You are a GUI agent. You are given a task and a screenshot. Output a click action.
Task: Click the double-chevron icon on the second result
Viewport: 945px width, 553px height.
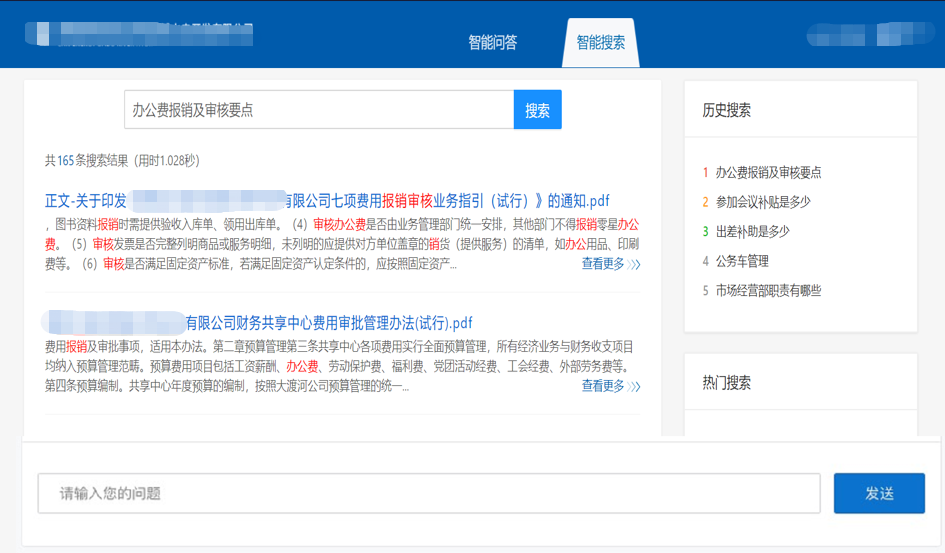click(635, 387)
